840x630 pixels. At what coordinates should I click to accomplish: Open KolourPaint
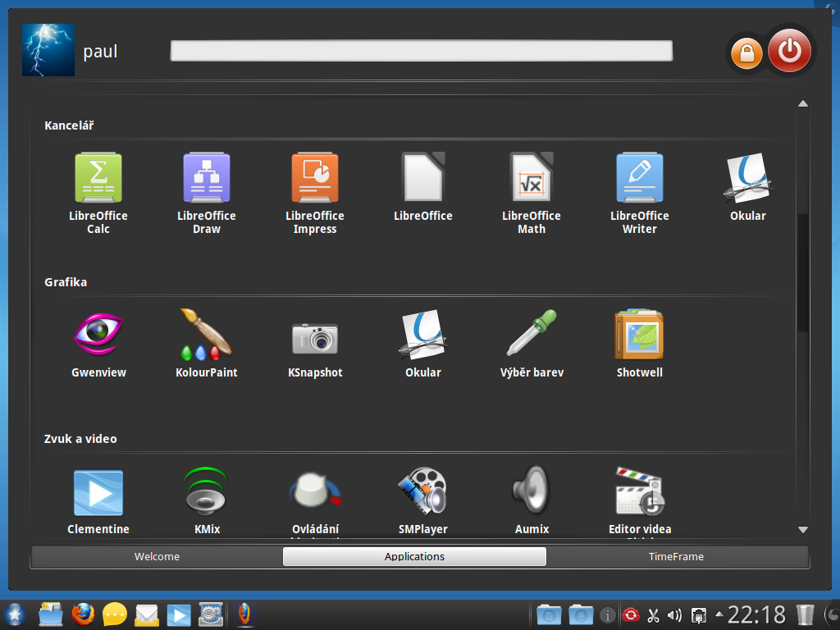(x=207, y=344)
